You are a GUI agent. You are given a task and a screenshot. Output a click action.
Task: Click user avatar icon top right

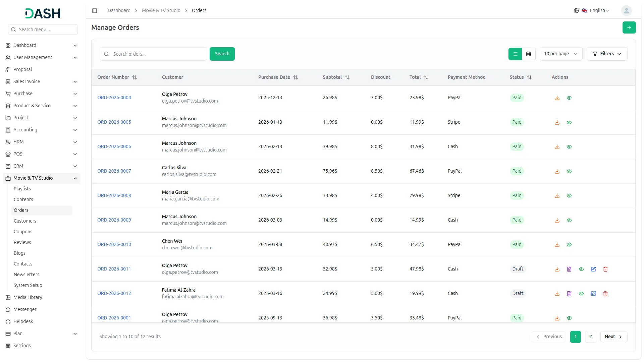(626, 11)
